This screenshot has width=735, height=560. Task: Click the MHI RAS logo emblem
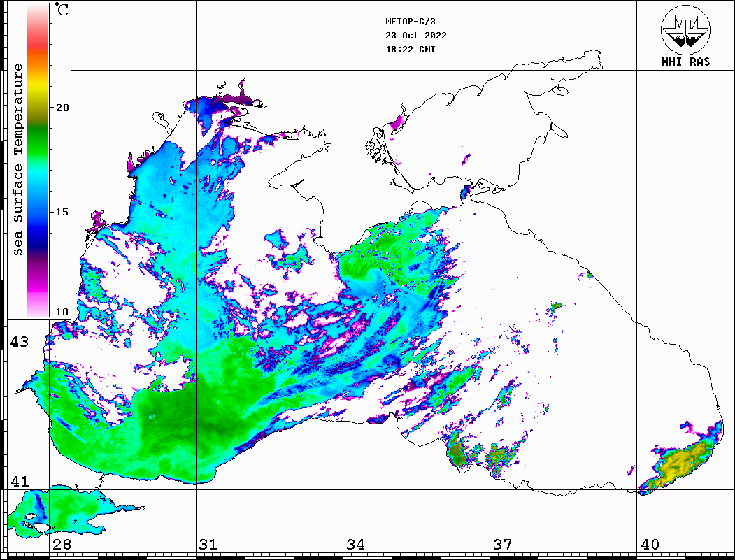tap(685, 29)
